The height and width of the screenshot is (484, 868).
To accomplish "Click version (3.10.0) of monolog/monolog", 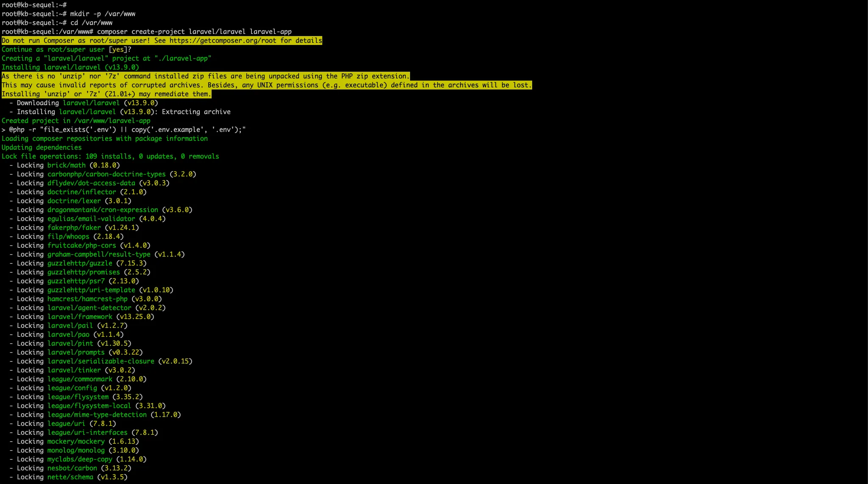I will click(x=124, y=450).
